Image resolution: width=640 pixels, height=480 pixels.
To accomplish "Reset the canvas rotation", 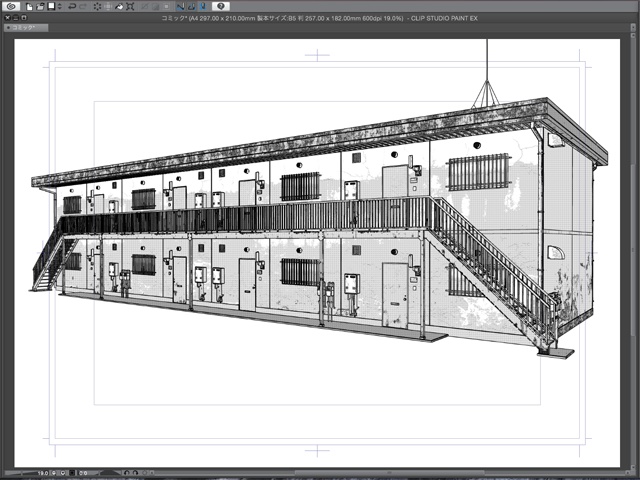I will click(x=145, y=473).
